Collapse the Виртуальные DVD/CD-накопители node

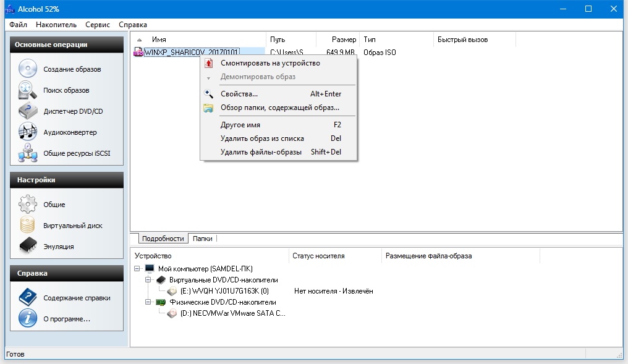pos(148,280)
